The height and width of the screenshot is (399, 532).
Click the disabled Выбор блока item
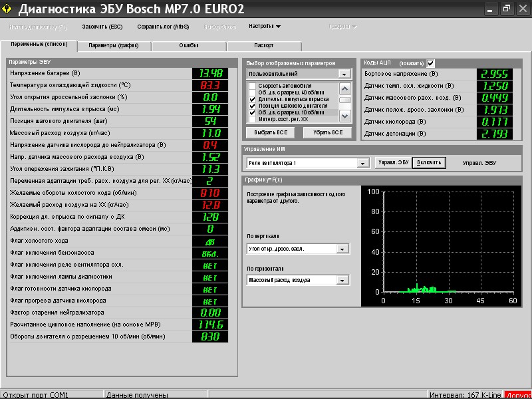(x=220, y=27)
